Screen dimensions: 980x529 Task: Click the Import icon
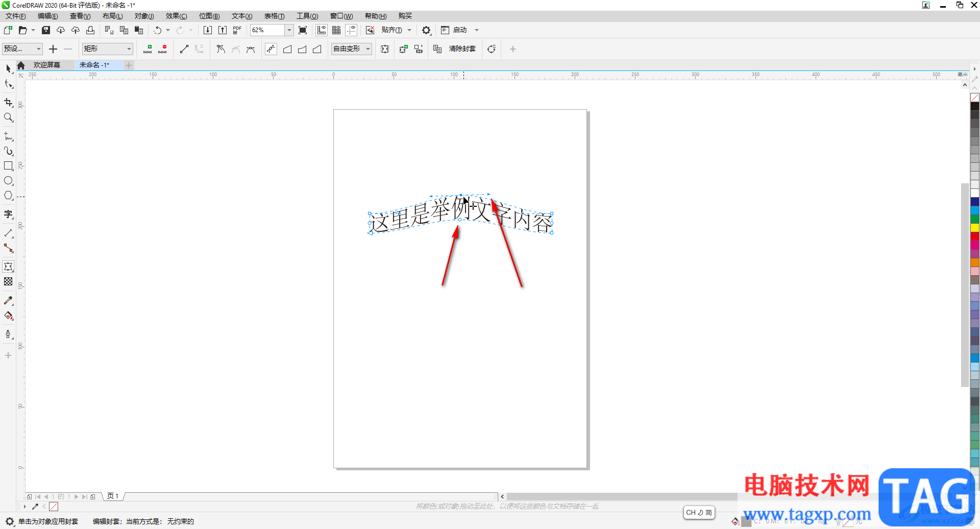[208, 30]
